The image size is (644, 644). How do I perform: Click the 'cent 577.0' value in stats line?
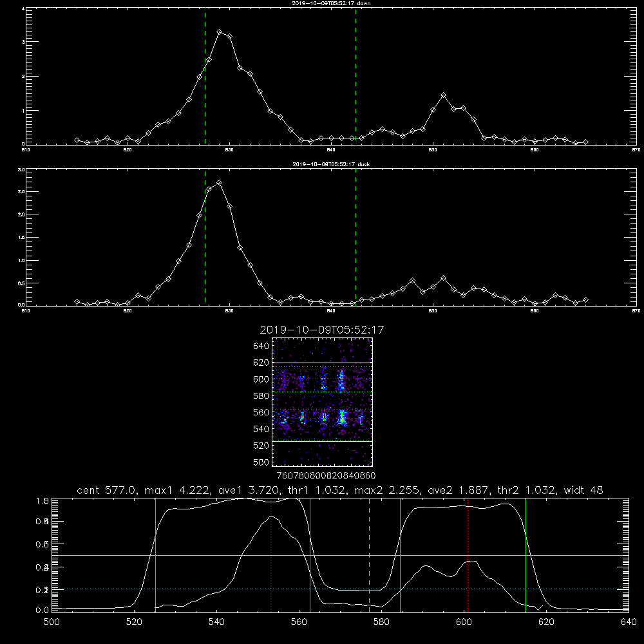point(105,490)
